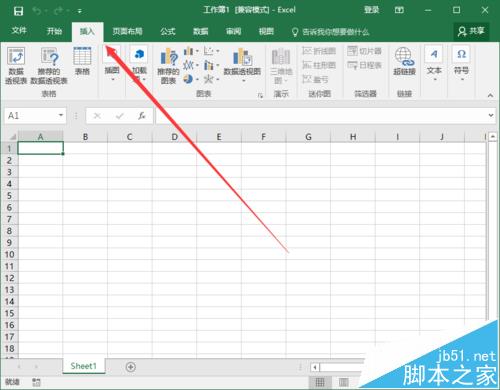Image resolution: width=500 pixels, height=390 pixels.
Task: Click the Undo arrow icon
Action: 37,11
